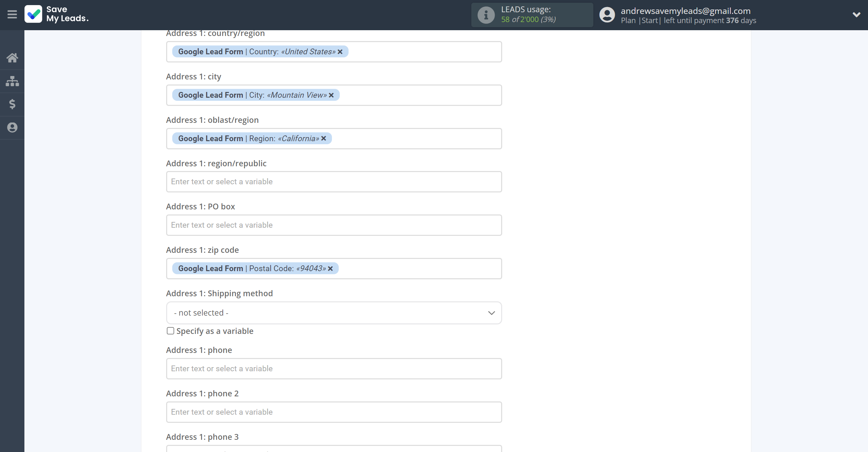The image size is (868, 452).
Task: Remove Region California variable tag
Action: click(324, 138)
